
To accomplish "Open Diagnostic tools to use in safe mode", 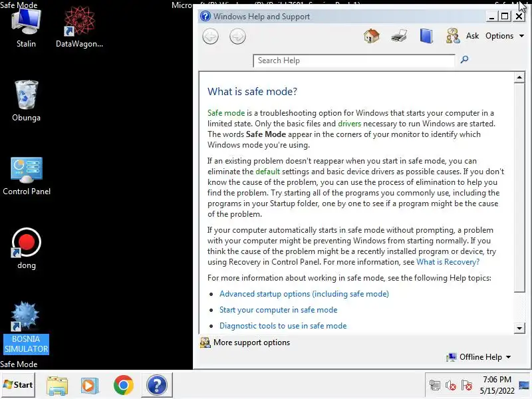I will pyautogui.click(x=283, y=326).
